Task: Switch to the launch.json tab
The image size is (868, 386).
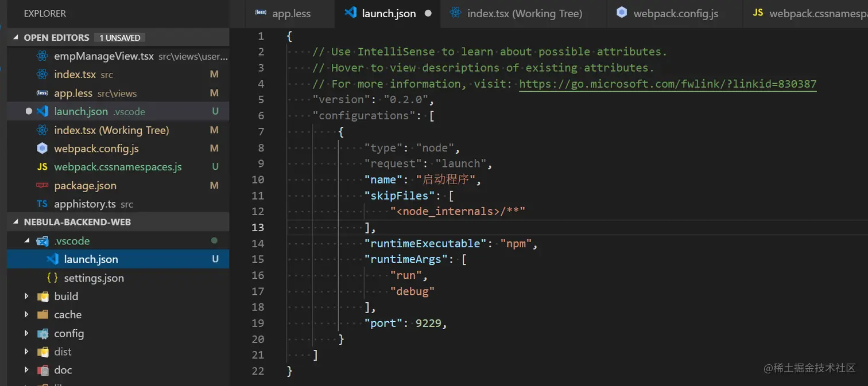Action: (x=387, y=13)
